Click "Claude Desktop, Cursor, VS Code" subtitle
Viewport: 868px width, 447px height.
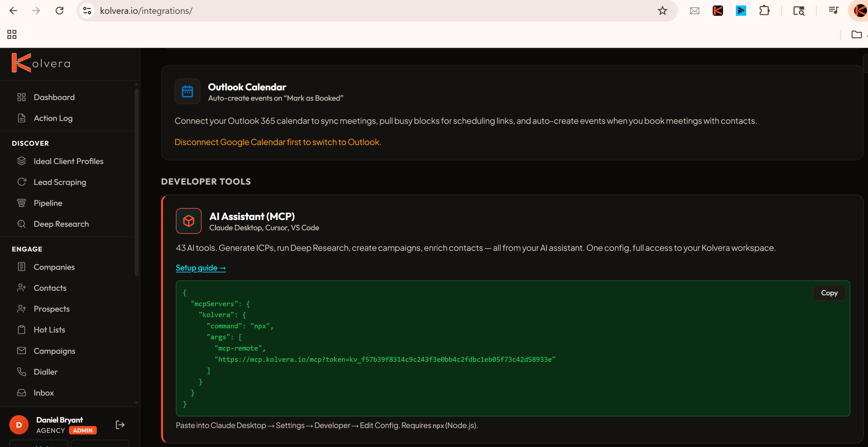(264, 228)
